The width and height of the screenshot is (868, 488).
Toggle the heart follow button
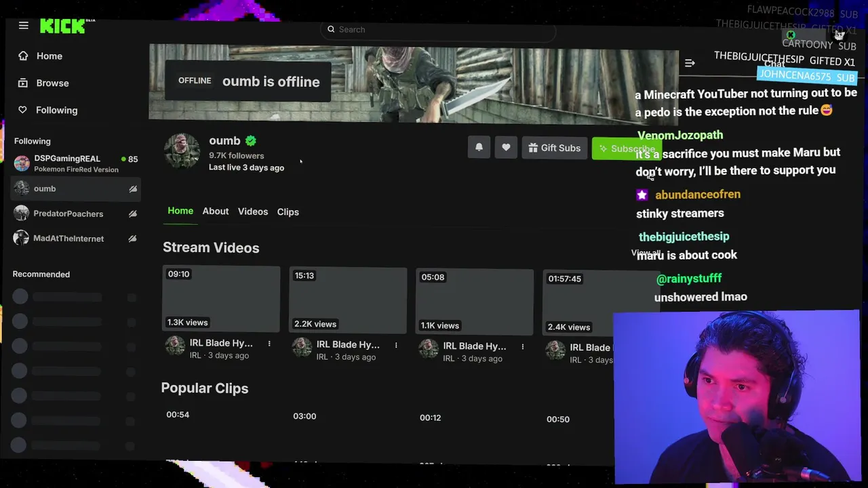(506, 147)
